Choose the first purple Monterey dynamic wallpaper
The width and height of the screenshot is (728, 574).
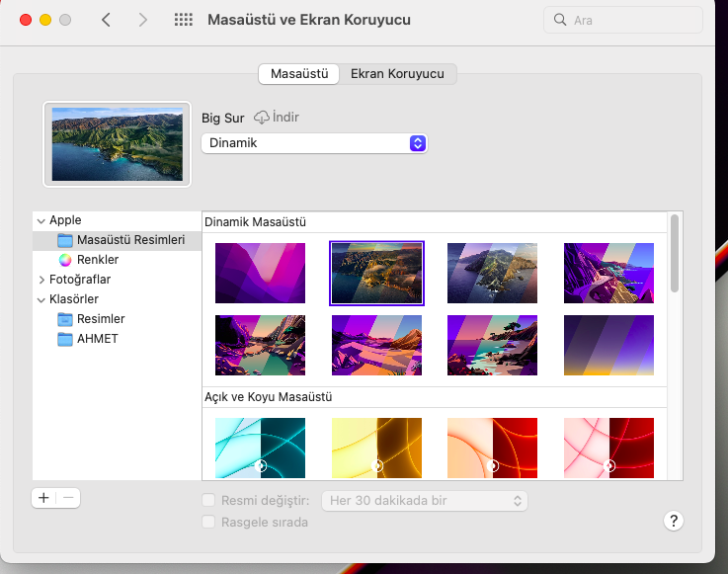260,273
